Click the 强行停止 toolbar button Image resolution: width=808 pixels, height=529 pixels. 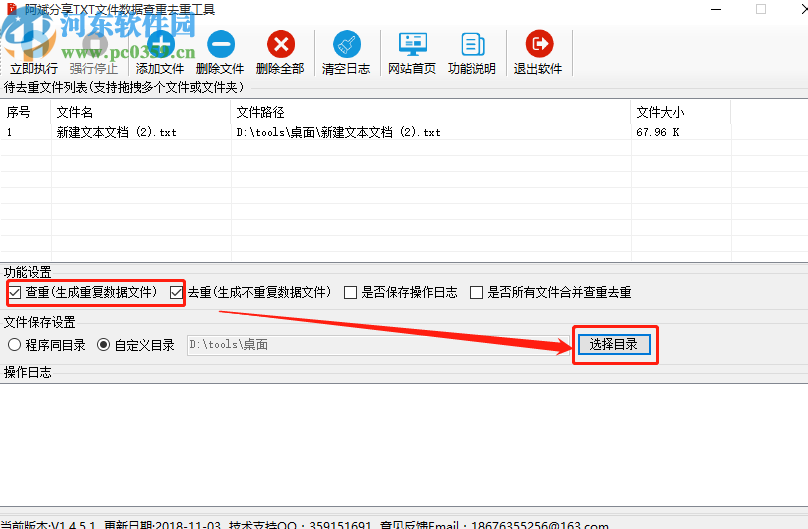[94, 54]
